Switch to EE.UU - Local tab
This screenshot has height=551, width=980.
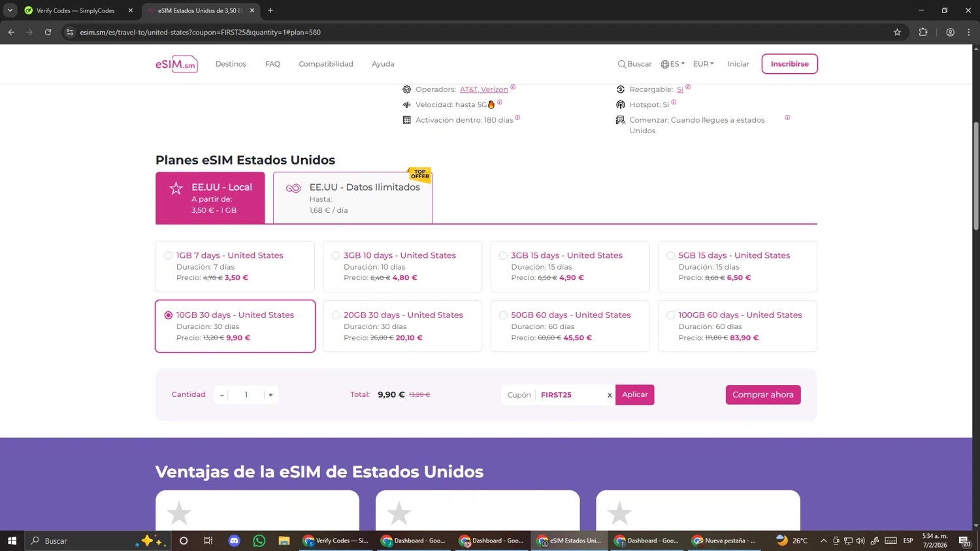pos(210,198)
